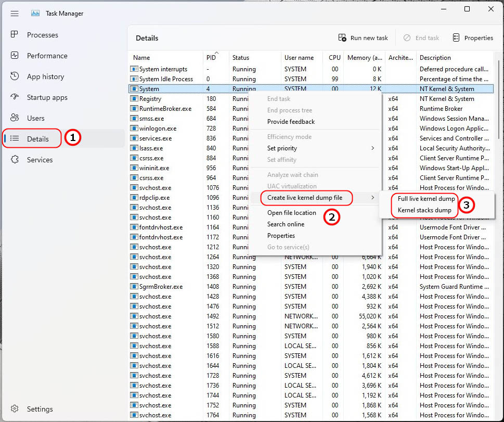Click End task in the top toolbar

pyautogui.click(x=421, y=38)
